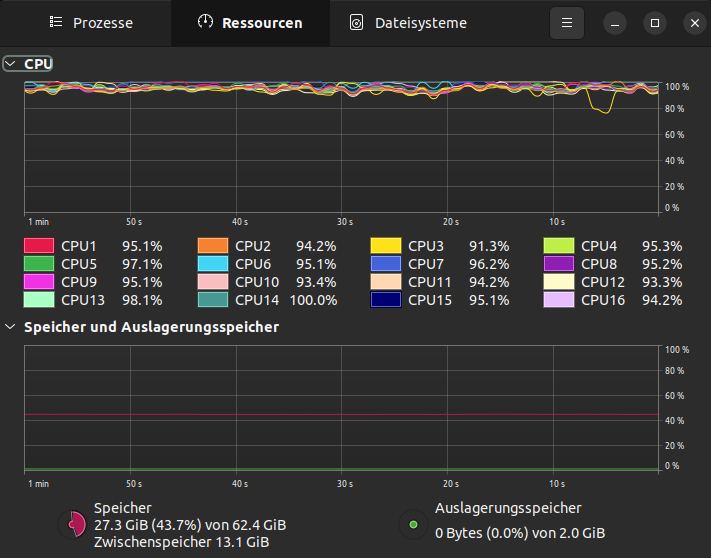The width and height of the screenshot is (711, 558).
Task: Change the CPU1 red color swatch
Action: tap(39, 246)
